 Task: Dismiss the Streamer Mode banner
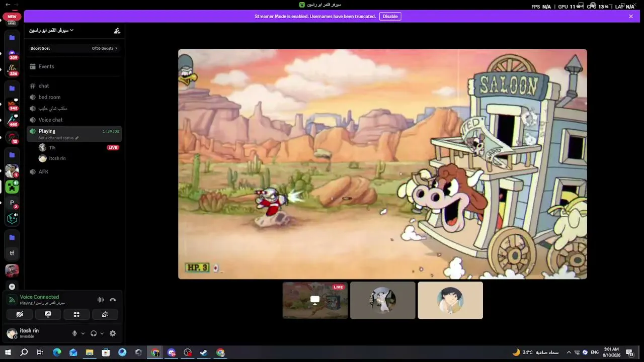[631, 17]
